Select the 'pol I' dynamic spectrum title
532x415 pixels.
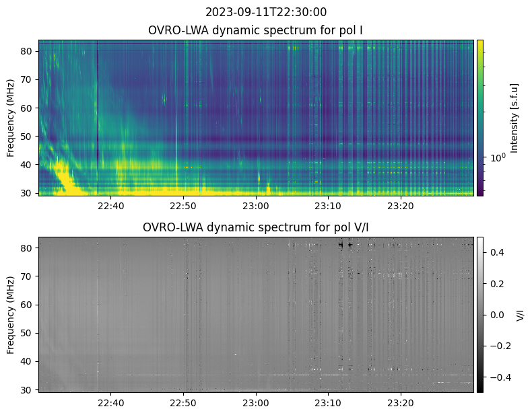pyautogui.click(x=256, y=30)
